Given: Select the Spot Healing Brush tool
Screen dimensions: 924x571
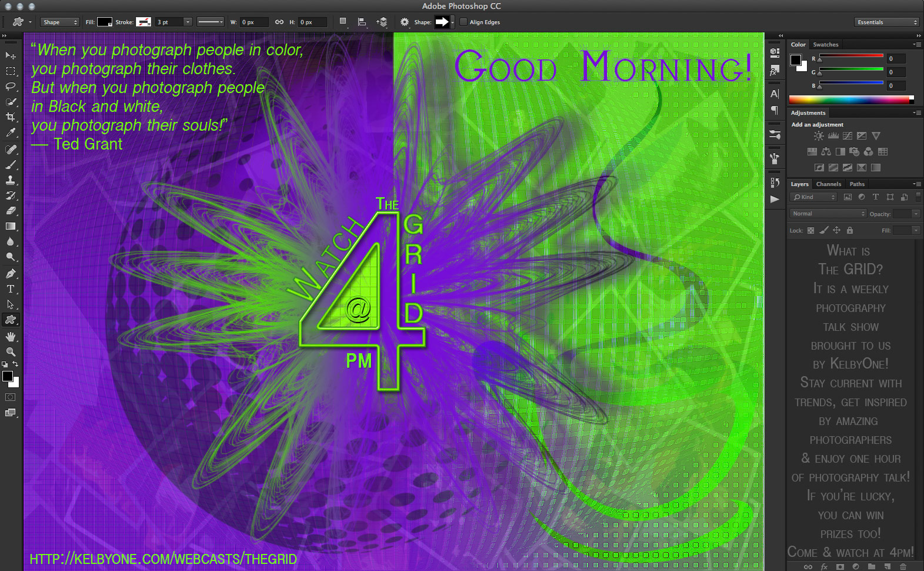Looking at the screenshot, I should click(x=11, y=150).
